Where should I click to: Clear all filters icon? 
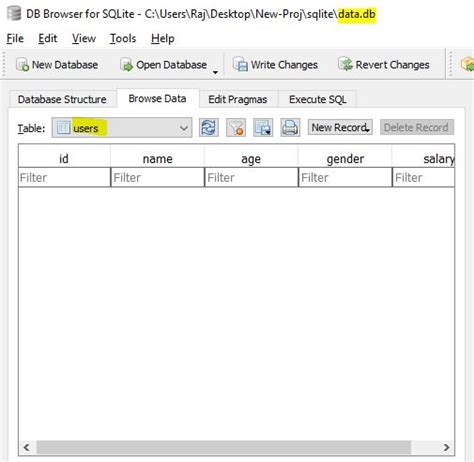coord(236,128)
